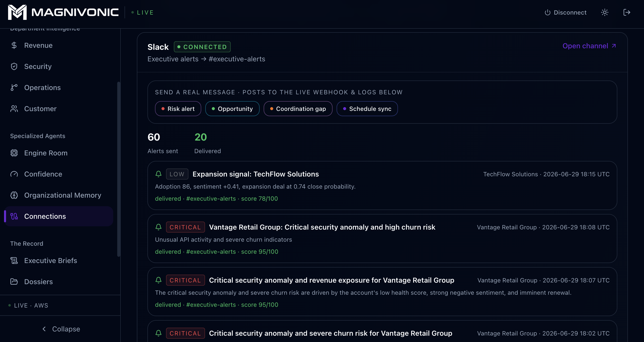The image size is (644, 342).
Task: Click CRITICAL badge on 18:02 UTC alert
Action: [x=185, y=333]
